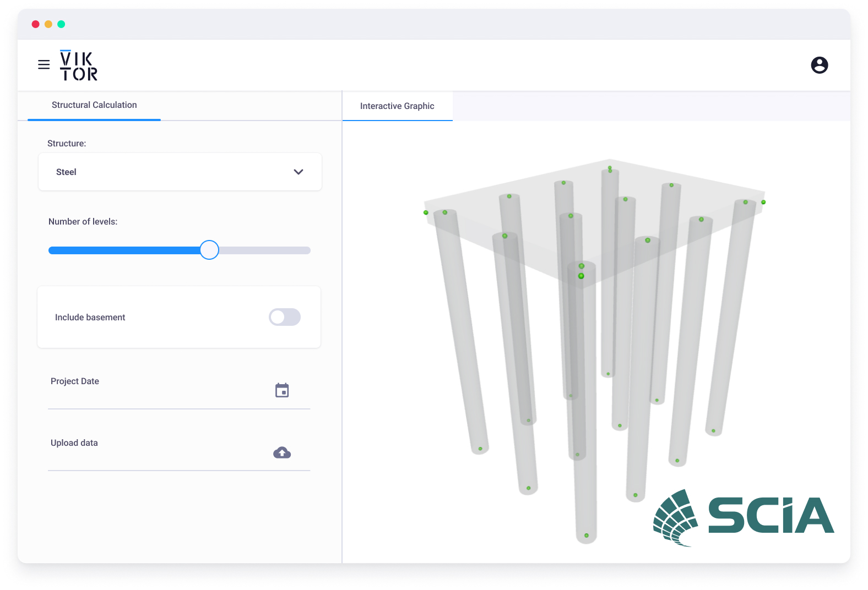Click the Upload data field label

pos(74,443)
